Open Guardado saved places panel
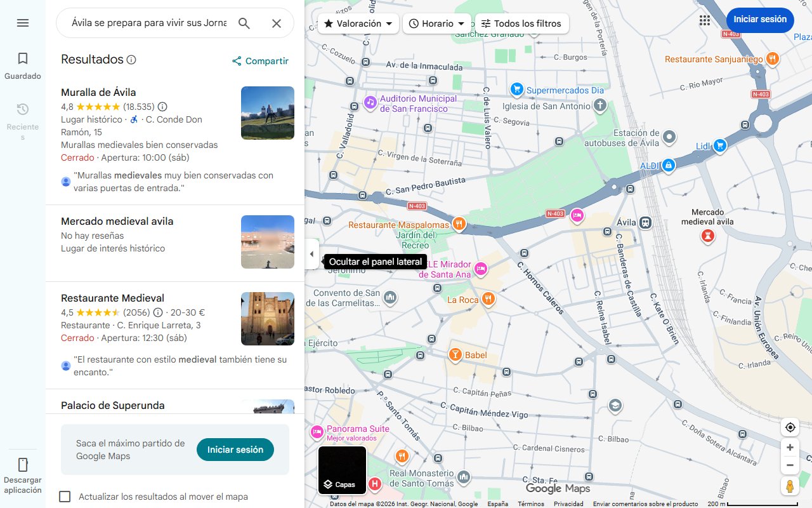 click(23, 64)
